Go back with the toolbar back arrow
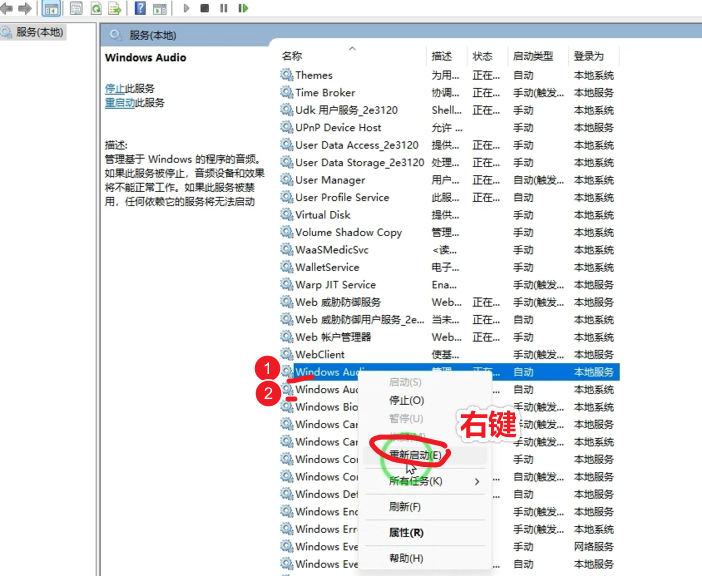The image size is (702, 576). [6, 8]
